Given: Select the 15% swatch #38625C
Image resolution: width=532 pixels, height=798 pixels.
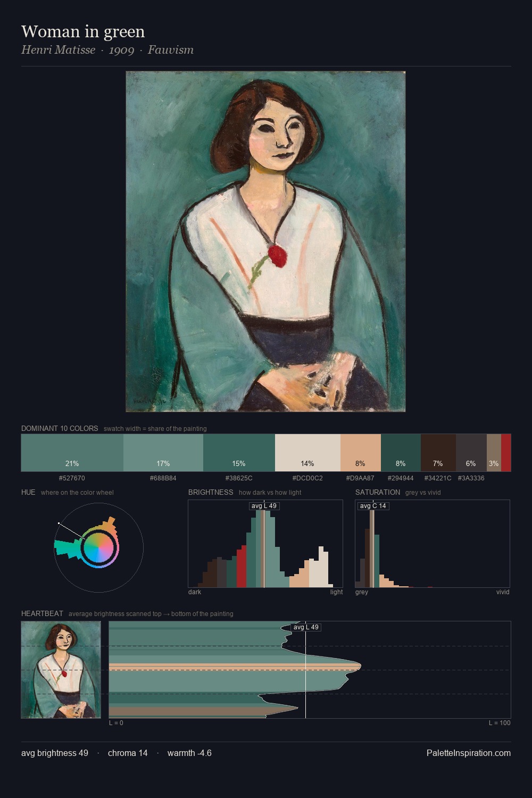Looking at the screenshot, I should pos(239,453).
